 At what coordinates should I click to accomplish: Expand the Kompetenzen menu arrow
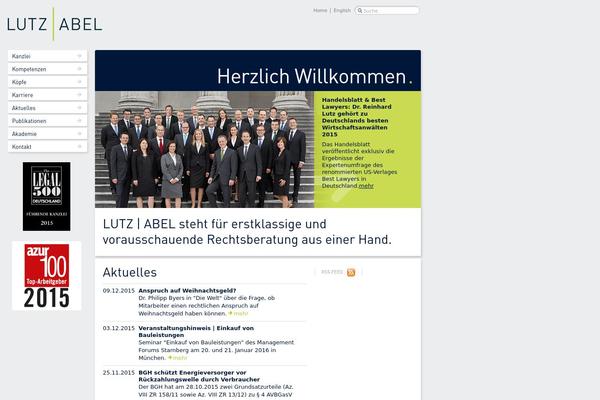(x=80, y=69)
